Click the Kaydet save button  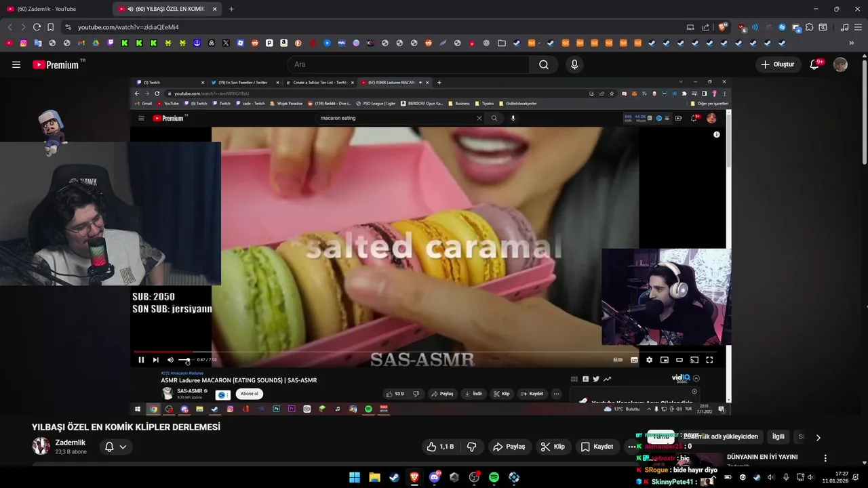pos(597,447)
